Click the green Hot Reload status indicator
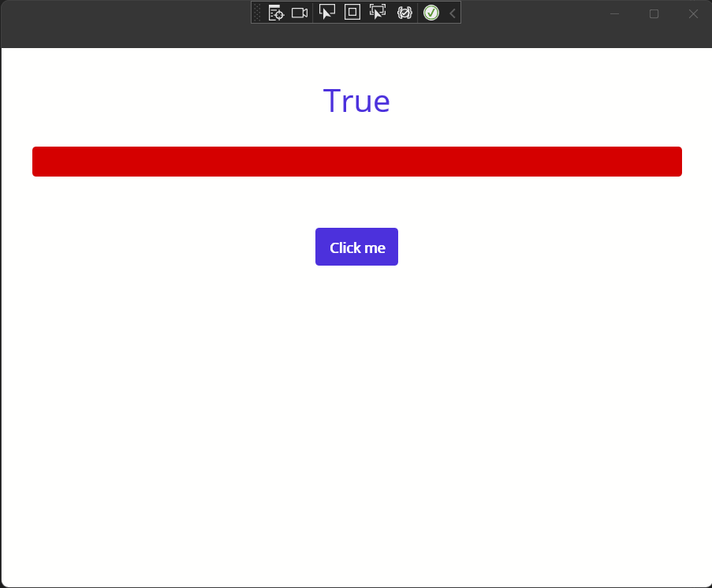The image size is (712, 588). point(431,12)
